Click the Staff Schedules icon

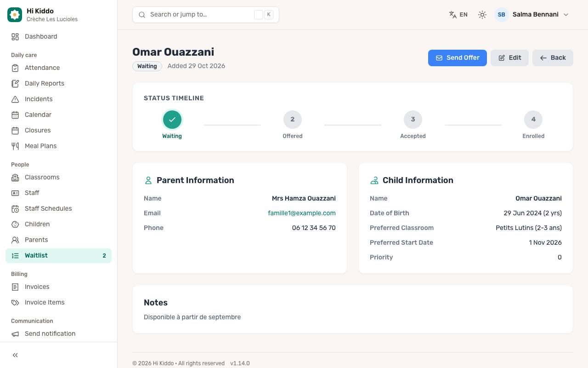[15, 209]
